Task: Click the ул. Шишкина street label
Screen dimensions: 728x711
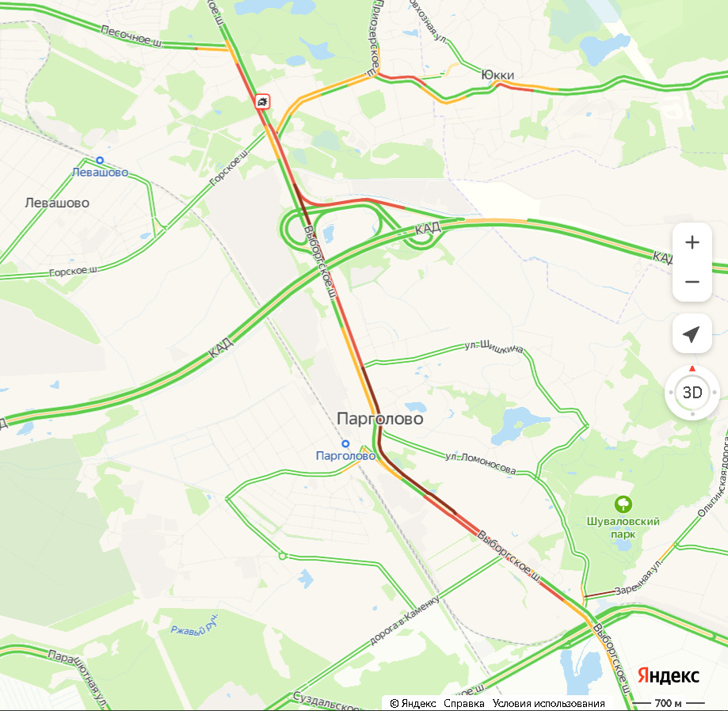Action: [x=494, y=347]
